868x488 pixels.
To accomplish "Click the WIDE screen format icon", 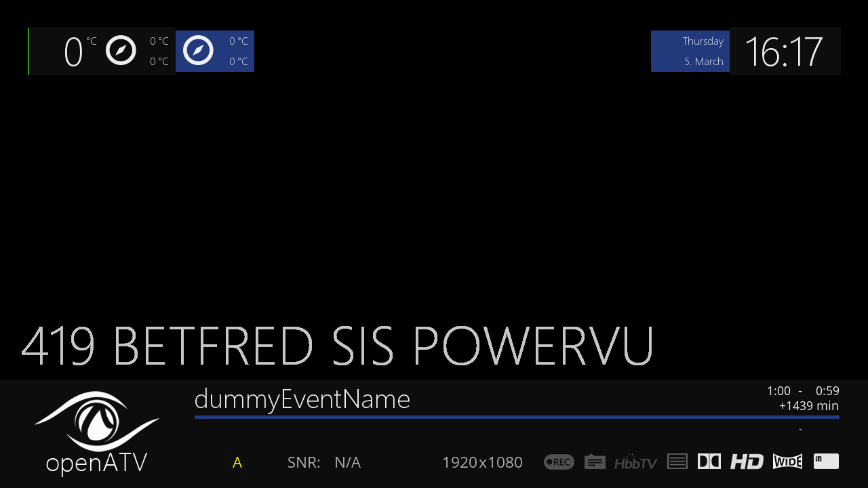I will 787,462.
